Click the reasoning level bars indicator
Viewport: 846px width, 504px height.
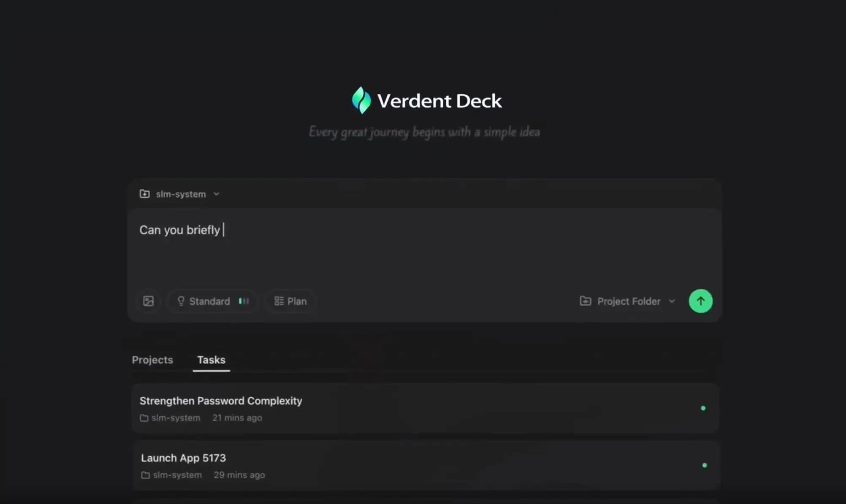click(244, 301)
